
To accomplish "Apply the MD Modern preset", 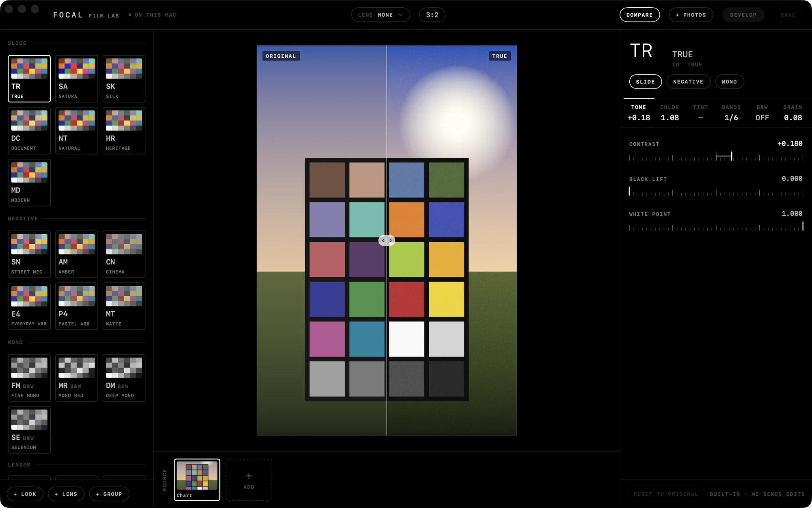I will point(29,182).
